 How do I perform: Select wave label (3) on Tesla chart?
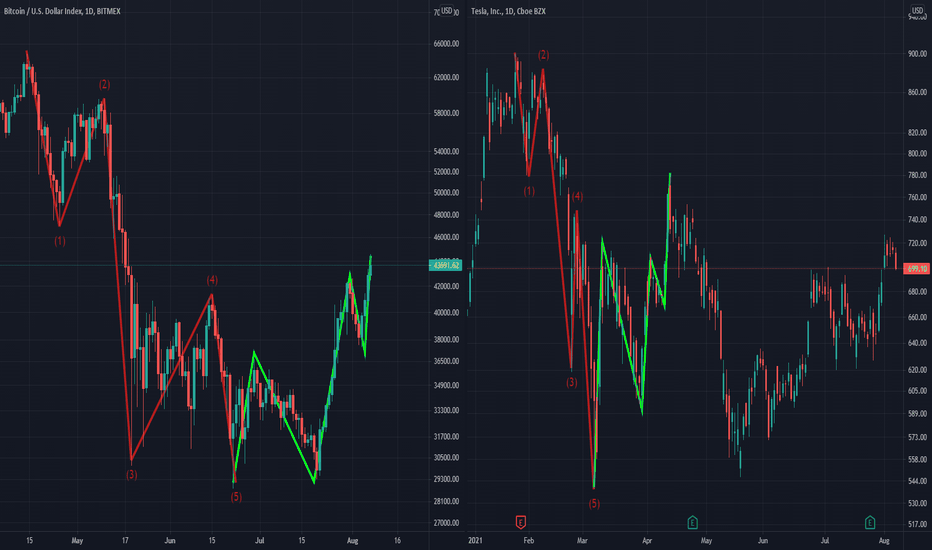click(x=571, y=382)
